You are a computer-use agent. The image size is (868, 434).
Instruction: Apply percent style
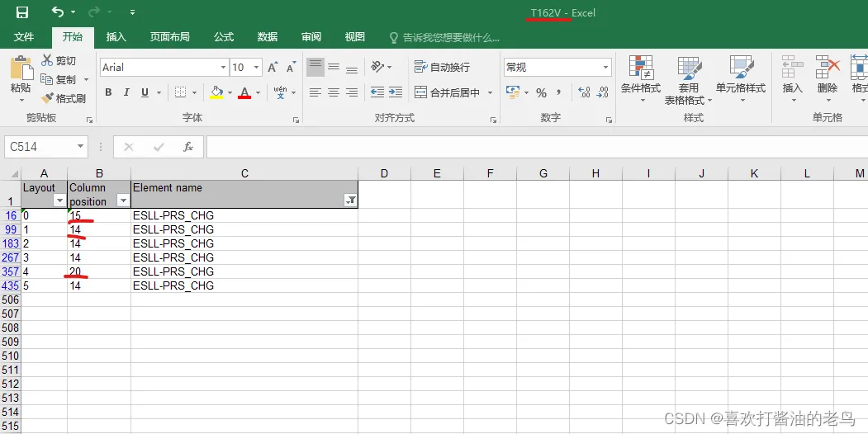(542, 92)
